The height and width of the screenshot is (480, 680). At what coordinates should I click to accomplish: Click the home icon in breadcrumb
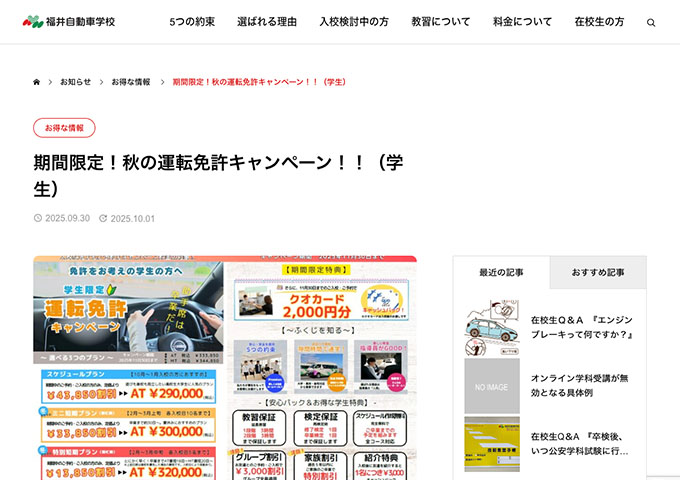pyautogui.click(x=37, y=82)
